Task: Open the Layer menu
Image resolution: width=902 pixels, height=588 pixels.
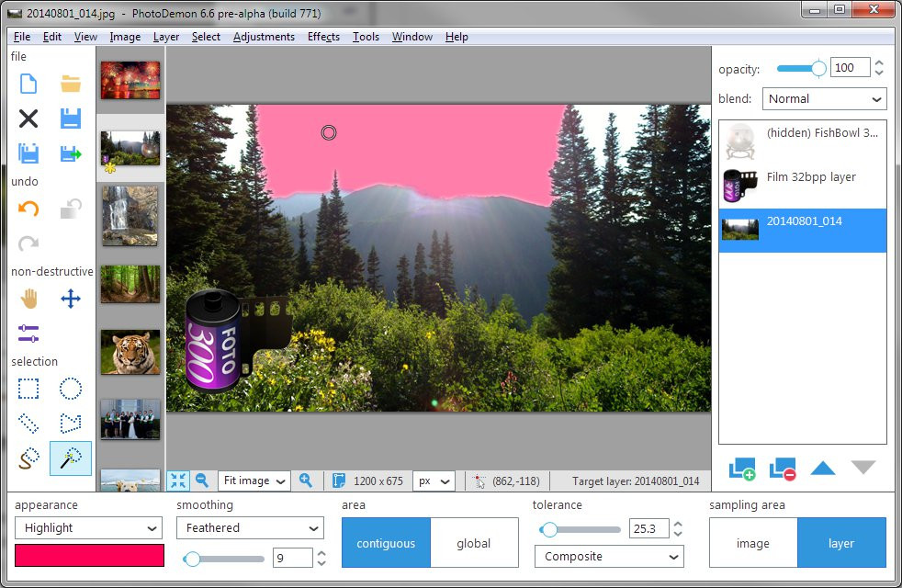Action: point(165,36)
